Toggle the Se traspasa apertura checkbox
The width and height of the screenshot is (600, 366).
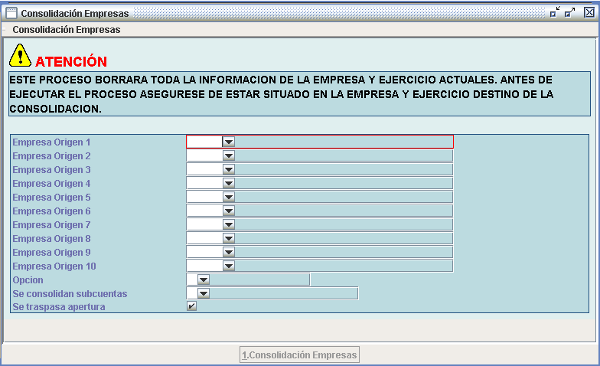[192, 306]
